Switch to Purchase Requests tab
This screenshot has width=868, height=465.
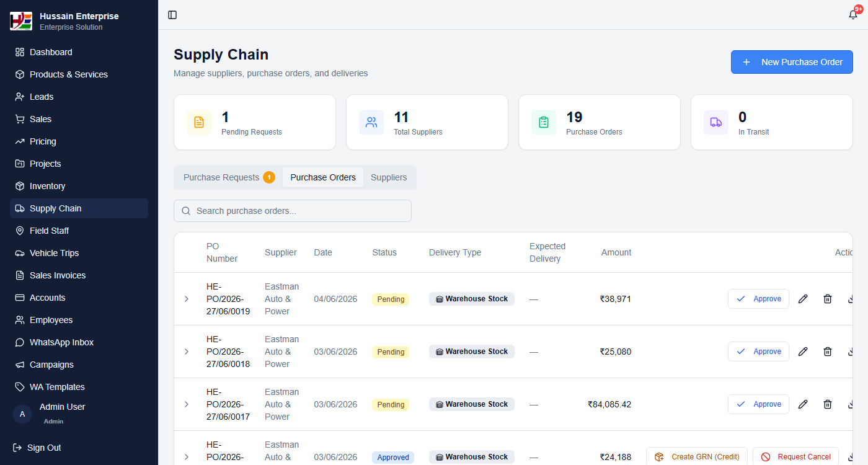(x=229, y=177)
